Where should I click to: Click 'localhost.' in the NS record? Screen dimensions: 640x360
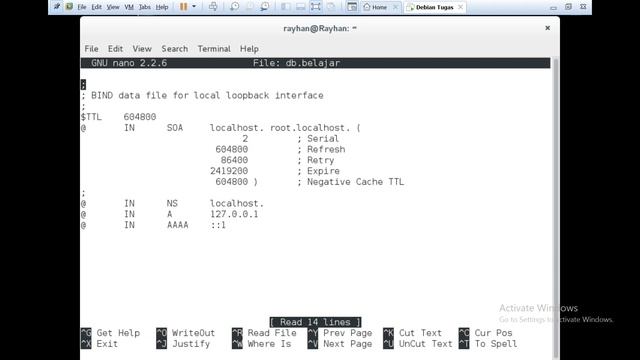click(x=237, y=203)
